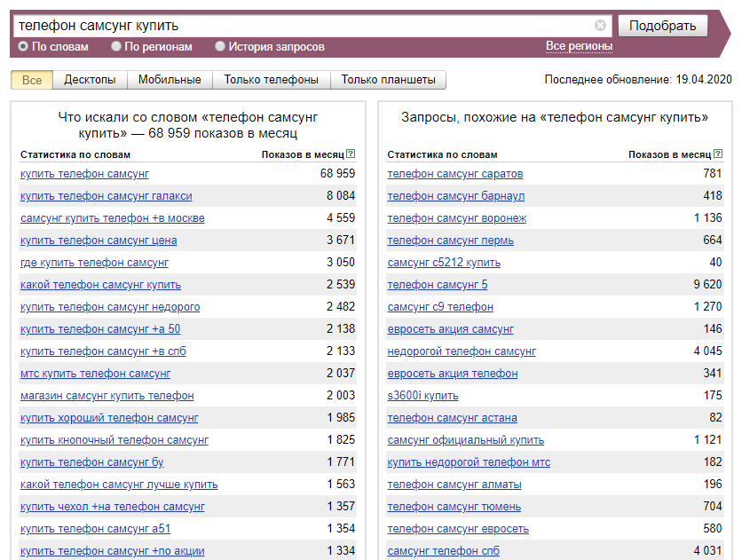Clear the search query with the X icon
Screen dimensions: 742x560
(600, 26)
